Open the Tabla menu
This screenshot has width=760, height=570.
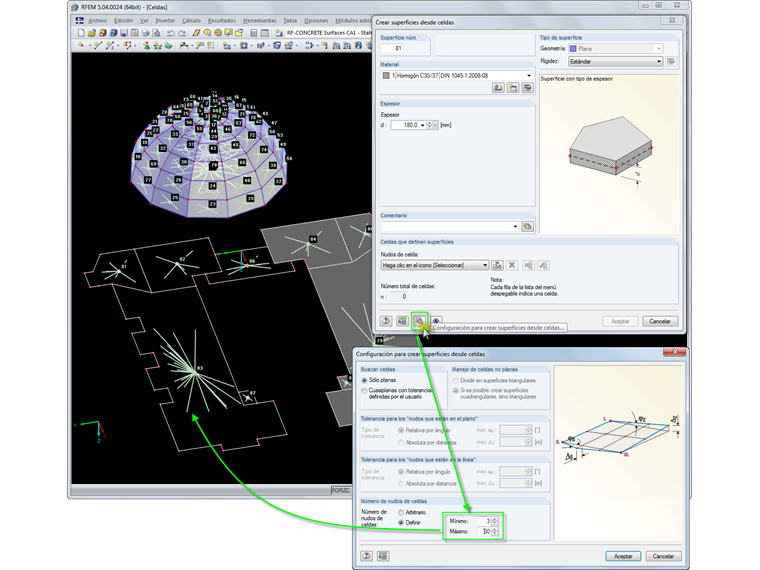pos(290,21)
